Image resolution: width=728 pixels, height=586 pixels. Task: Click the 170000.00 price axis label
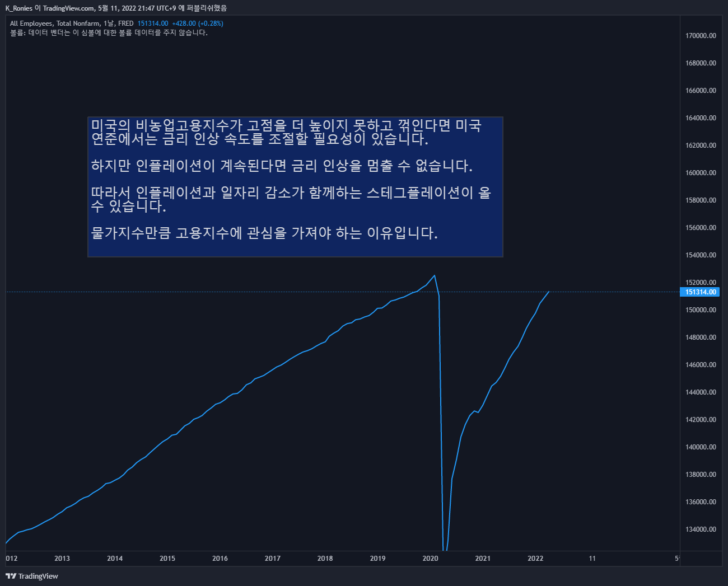pos(701,36)
